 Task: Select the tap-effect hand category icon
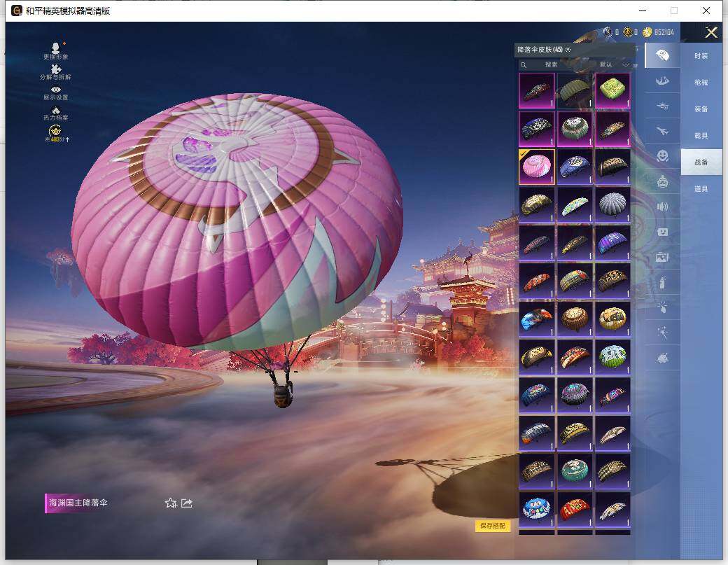pos(662,307)
